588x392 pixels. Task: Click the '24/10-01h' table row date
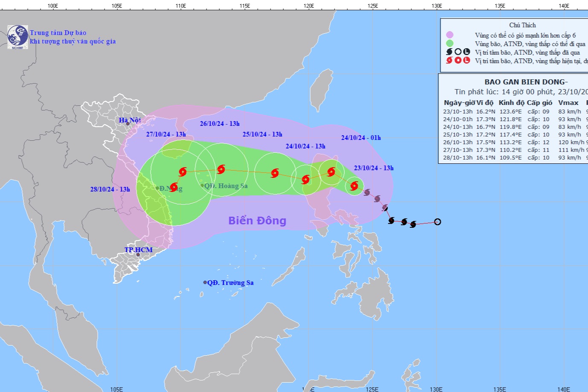click(x=458, y=119)
